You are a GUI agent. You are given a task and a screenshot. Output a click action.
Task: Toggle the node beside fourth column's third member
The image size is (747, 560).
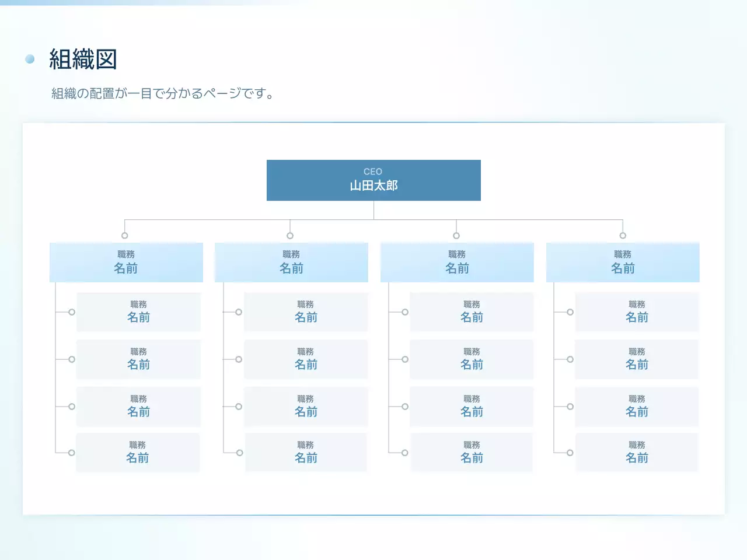[570, 407]
